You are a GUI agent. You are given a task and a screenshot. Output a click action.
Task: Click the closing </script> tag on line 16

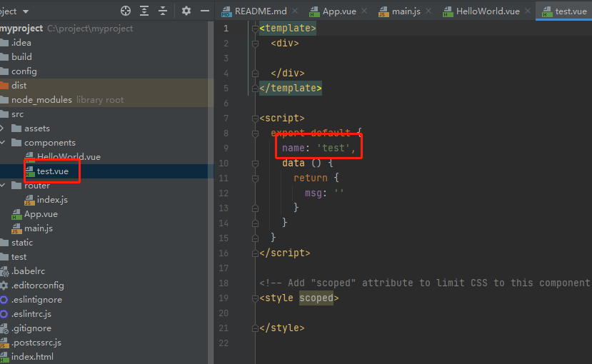pyautogui.click(x=285, y=253)
